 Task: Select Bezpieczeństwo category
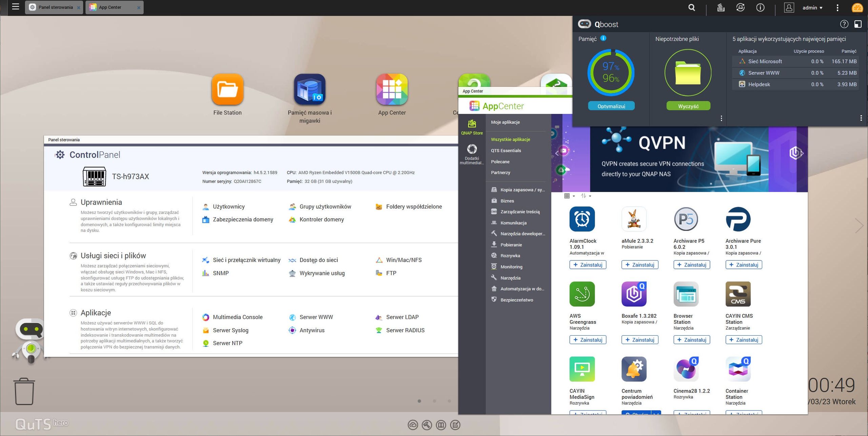(512, 300)
